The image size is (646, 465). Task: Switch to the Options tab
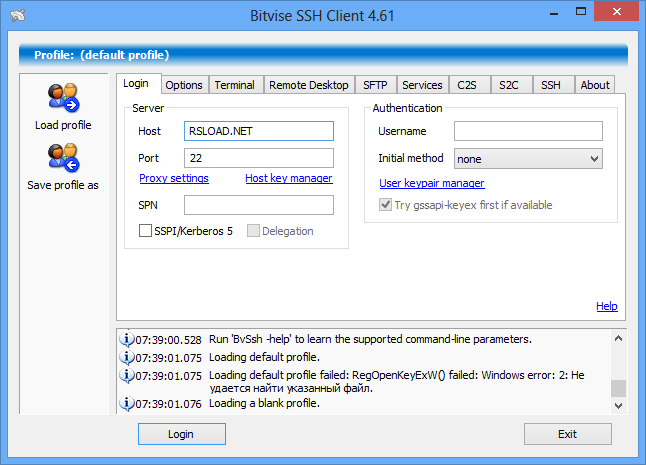point(184,85)
